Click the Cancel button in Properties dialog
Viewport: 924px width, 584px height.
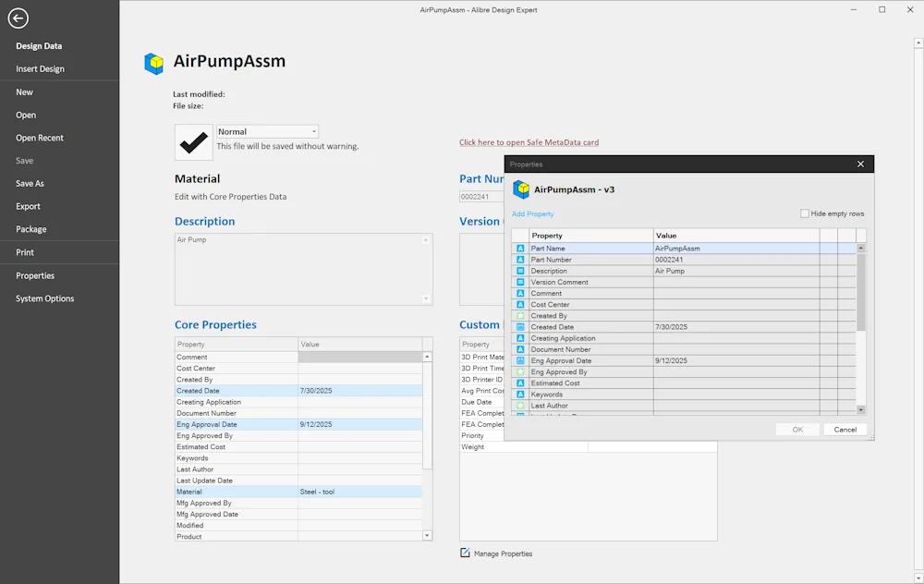(845, 430)
